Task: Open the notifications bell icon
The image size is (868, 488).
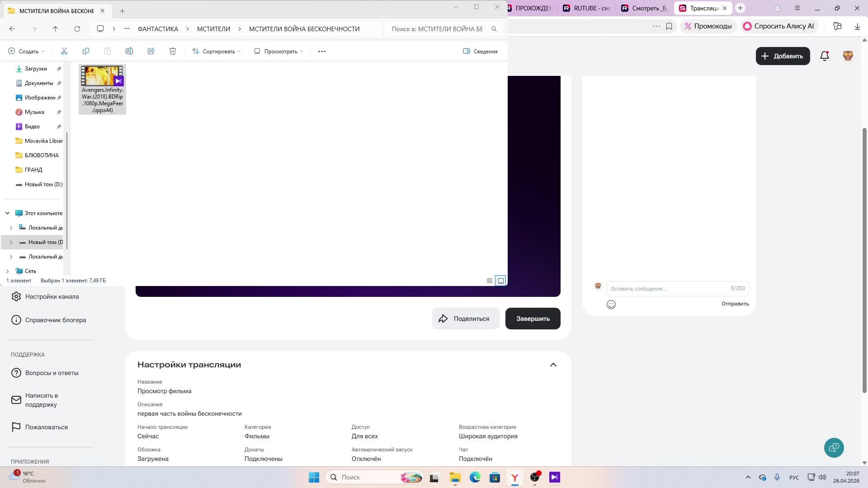Action: pos(825,56)
